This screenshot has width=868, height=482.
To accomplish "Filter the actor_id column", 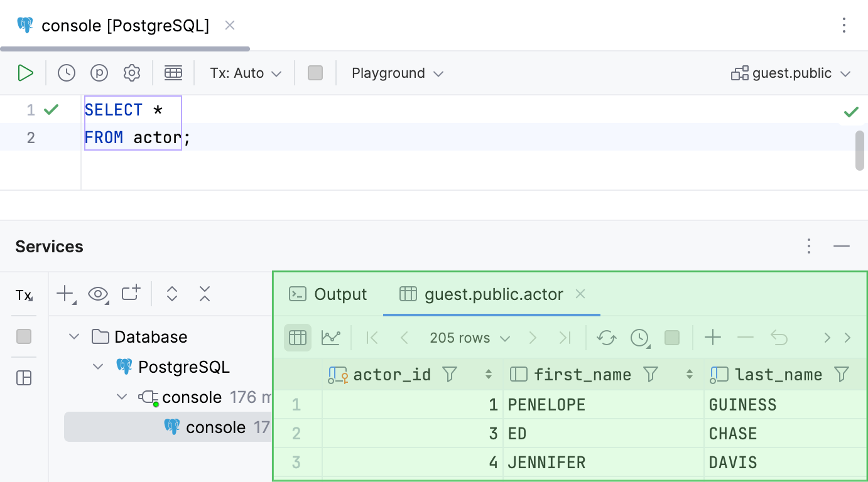I will 450,375.
